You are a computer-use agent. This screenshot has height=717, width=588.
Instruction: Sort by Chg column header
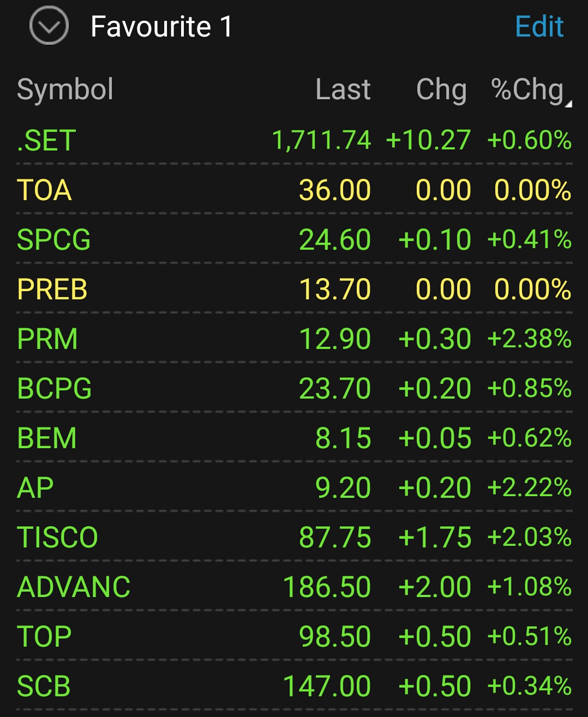(x=441, y=89)
